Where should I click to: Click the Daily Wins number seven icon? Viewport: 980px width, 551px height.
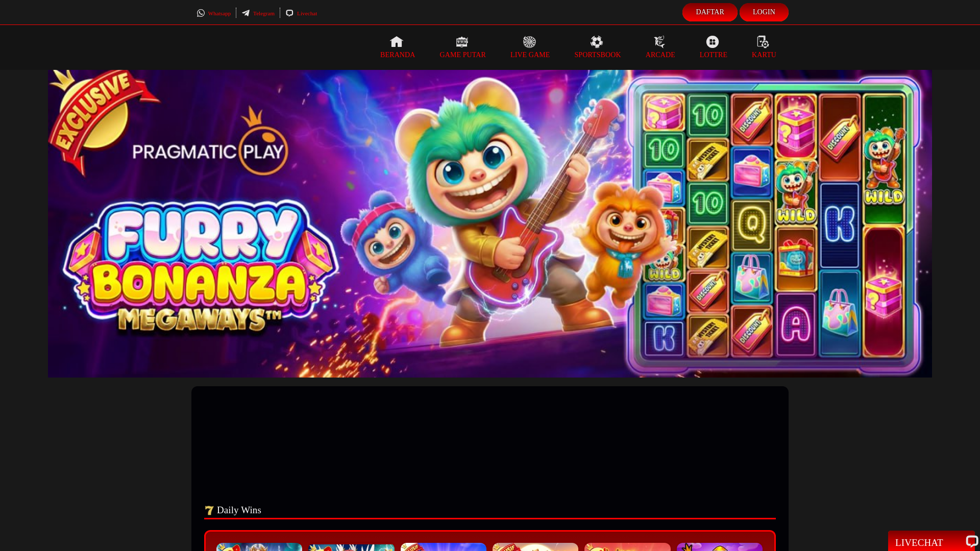coord(209,510)
